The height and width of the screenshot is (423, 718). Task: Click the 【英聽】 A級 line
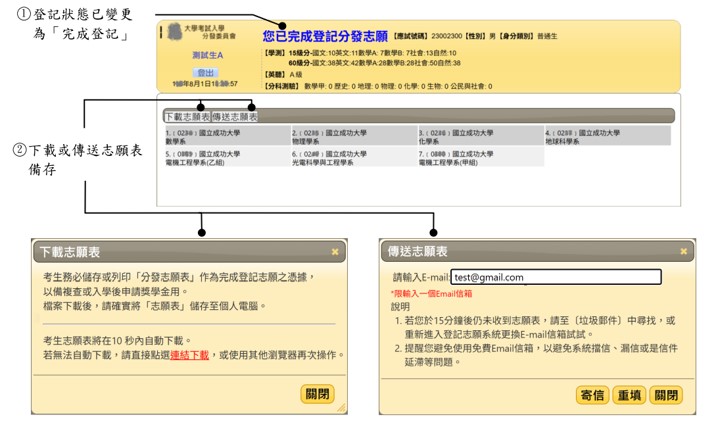283,74
